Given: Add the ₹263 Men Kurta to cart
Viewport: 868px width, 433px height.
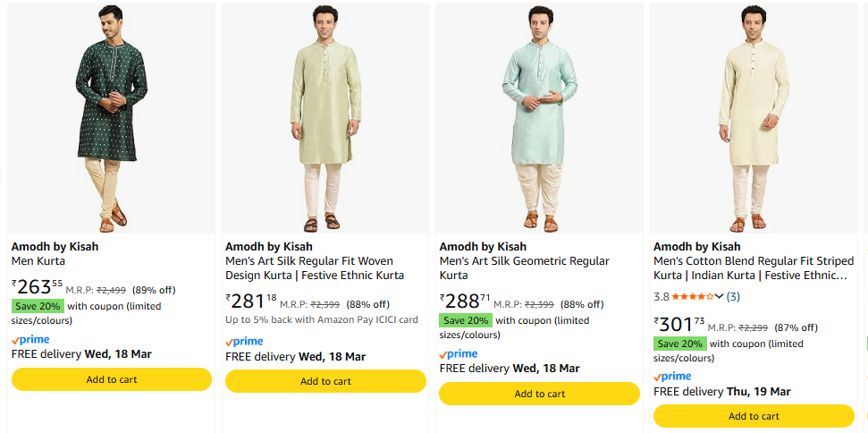Looking at the screenshot, I should (112, 379).
